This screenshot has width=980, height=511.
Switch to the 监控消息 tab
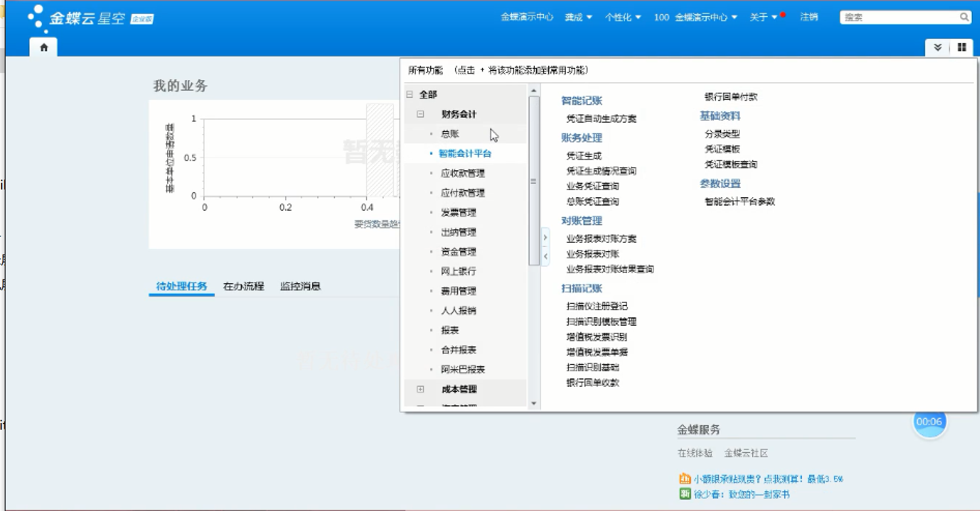300,286
